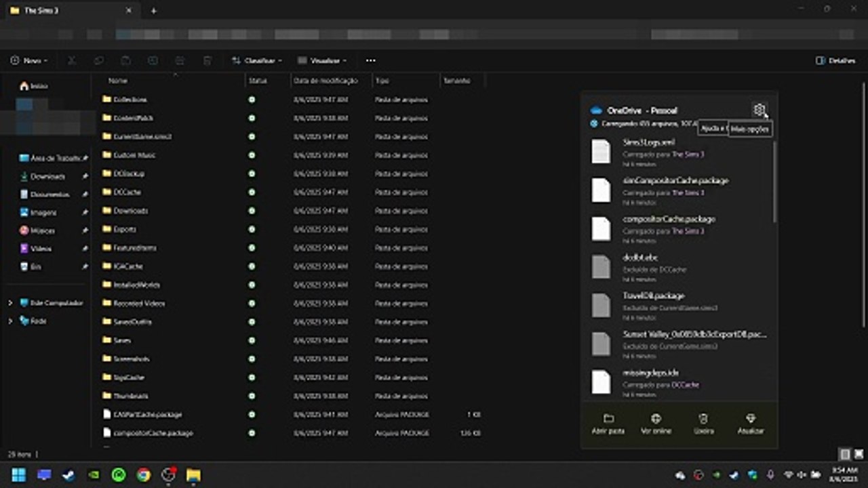Open the OneDrive settings gear icon

[759, 110]
